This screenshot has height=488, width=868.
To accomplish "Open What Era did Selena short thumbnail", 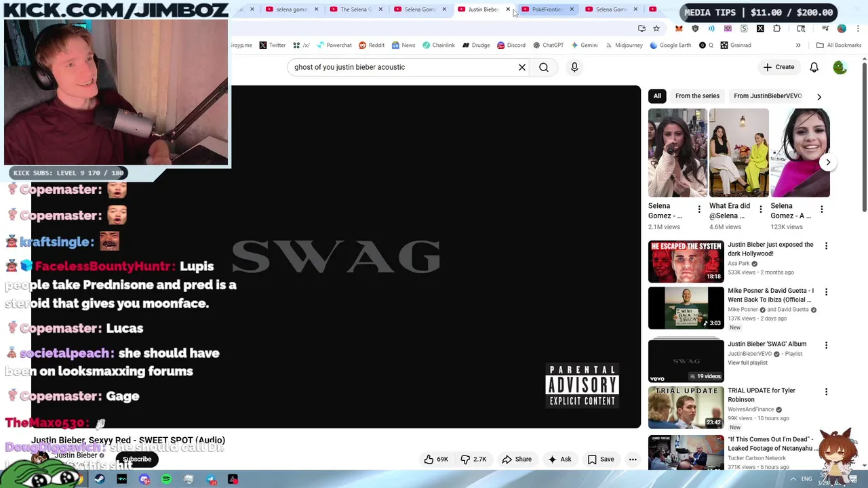I will pyautogui.click(x=739, y=152).
